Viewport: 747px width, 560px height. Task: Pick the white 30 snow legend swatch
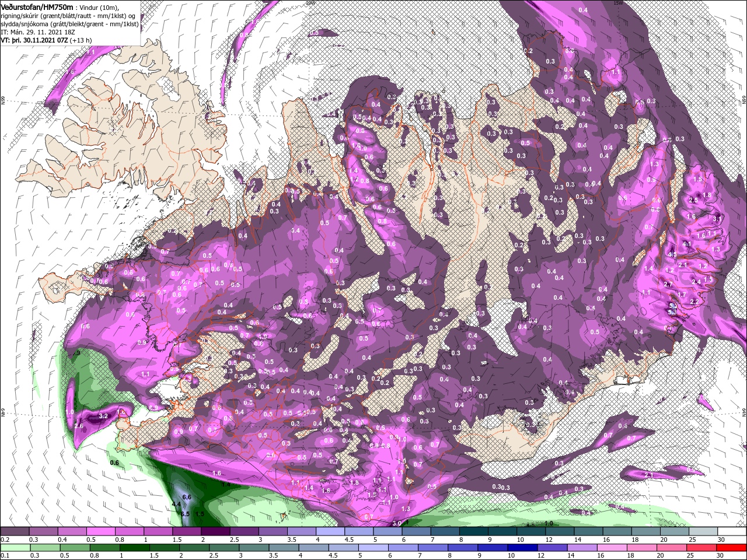[x=731, y=531]
